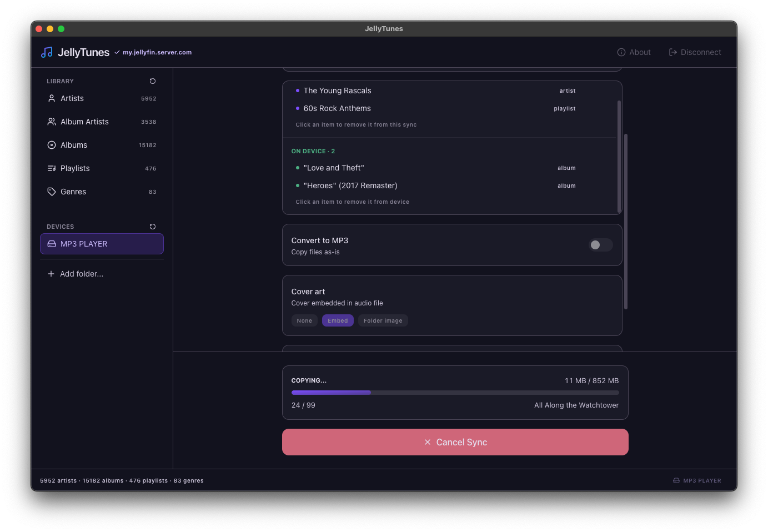
Task: Click the server connected checkmark icon
Action: [117, 52]
